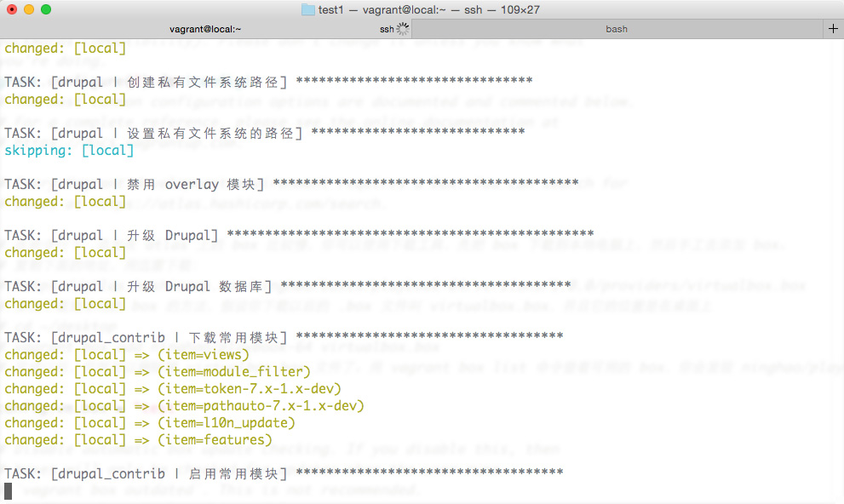Viewport: 844px width, 504px height.
Task: Open a new terminal tab with plus button
Action: click(833, 28)
